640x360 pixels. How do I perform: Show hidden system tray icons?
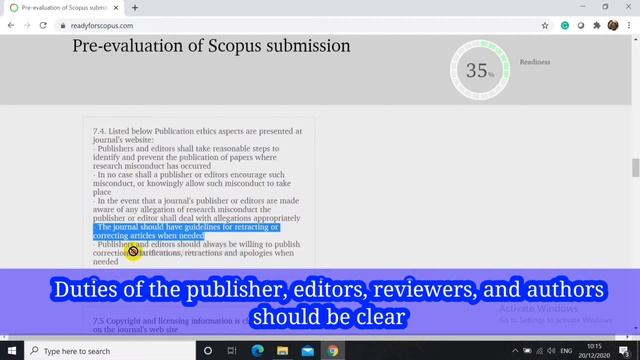click(x=515, y=351)
